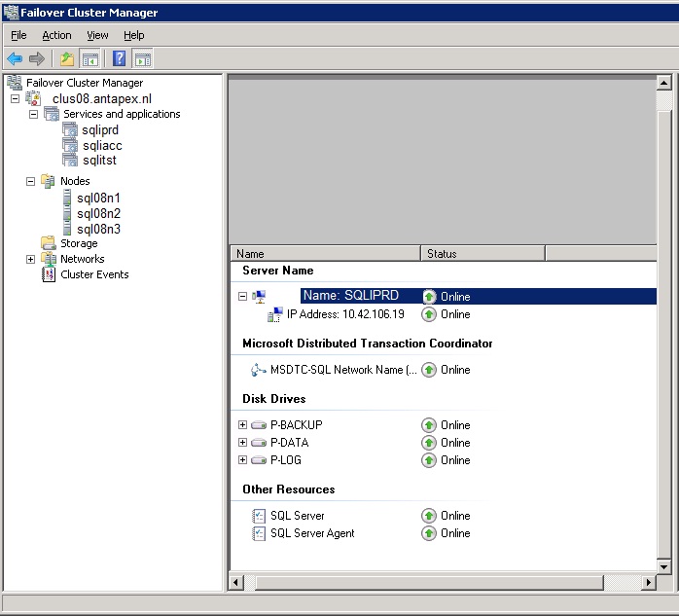Click the sqliprd service icon in tree
This screenshot has width=679, height=616.
coord(70,129)
